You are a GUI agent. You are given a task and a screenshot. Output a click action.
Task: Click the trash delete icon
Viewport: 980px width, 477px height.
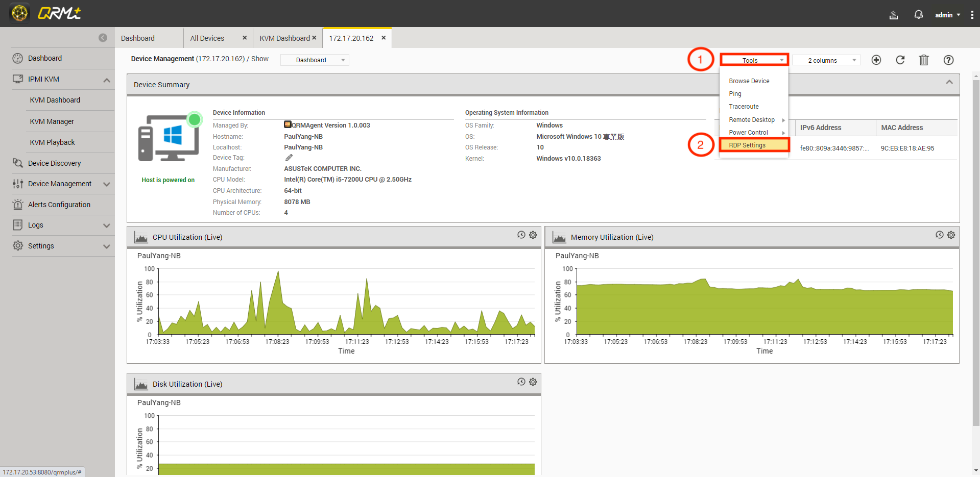pyautogui.click(x=924, y=60)
